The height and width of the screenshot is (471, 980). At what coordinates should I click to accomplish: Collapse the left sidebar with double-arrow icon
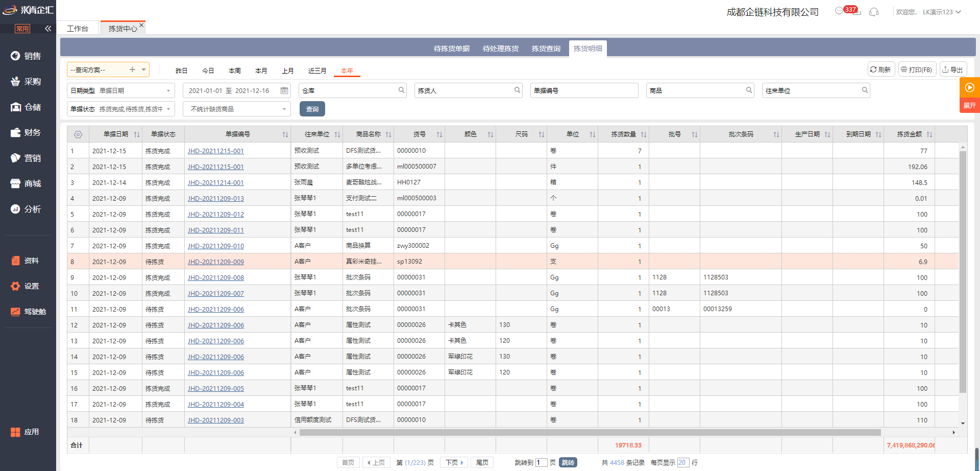(x=48, y=29)
